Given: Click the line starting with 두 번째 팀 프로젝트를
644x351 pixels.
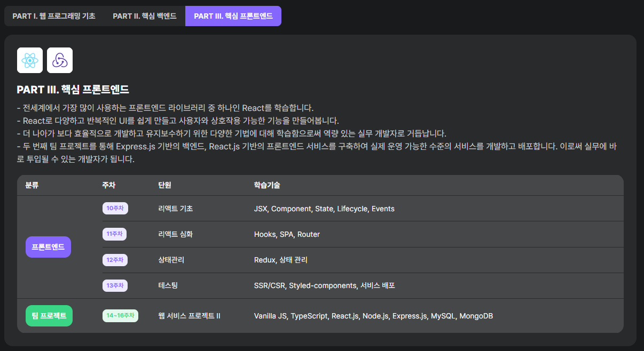Looking at the screenshot, I should click(x=317, y=153).
